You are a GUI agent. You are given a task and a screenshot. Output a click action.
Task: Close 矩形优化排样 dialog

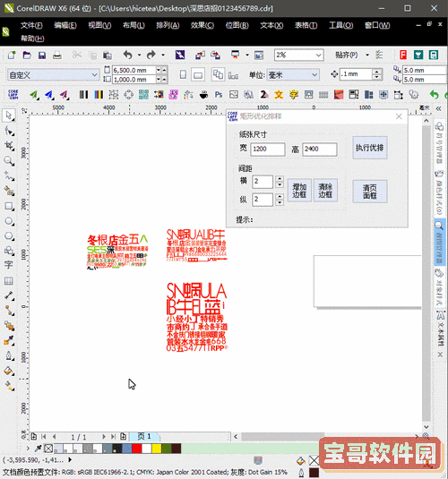tap(399, 116)
